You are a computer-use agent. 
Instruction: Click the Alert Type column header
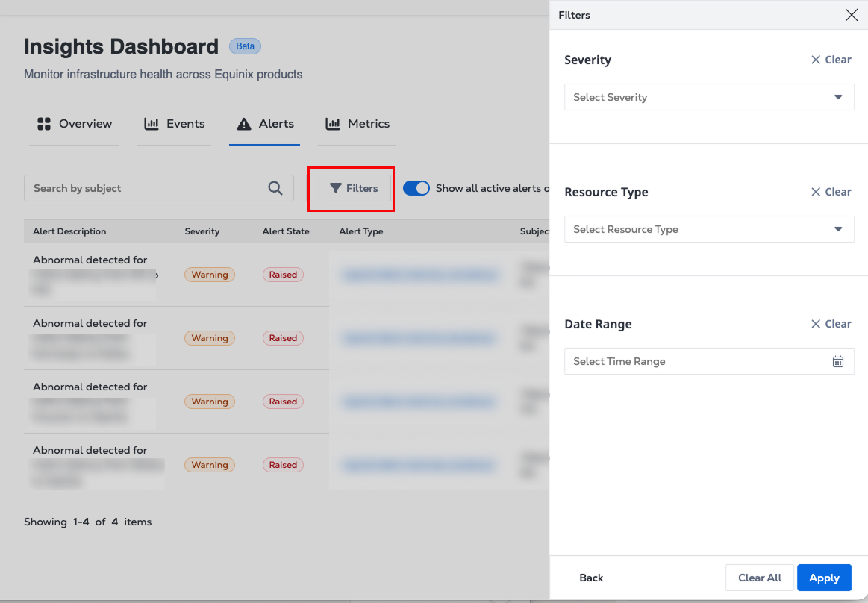pos(361,231)
